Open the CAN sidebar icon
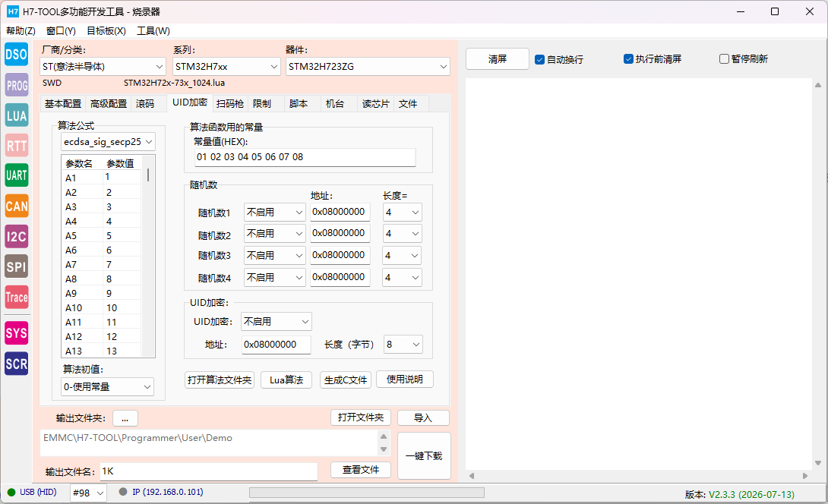 click(x=17, y=206)
